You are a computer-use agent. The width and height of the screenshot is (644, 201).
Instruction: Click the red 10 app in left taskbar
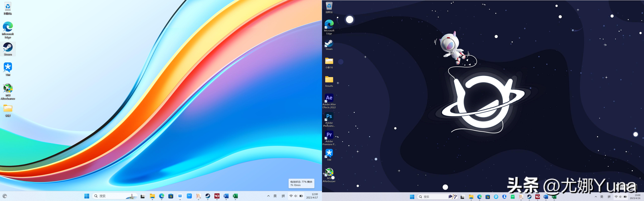(x=217, y=196)
